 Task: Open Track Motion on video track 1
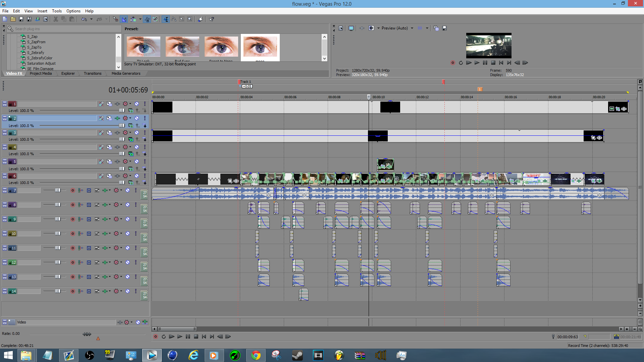[109, 104]
